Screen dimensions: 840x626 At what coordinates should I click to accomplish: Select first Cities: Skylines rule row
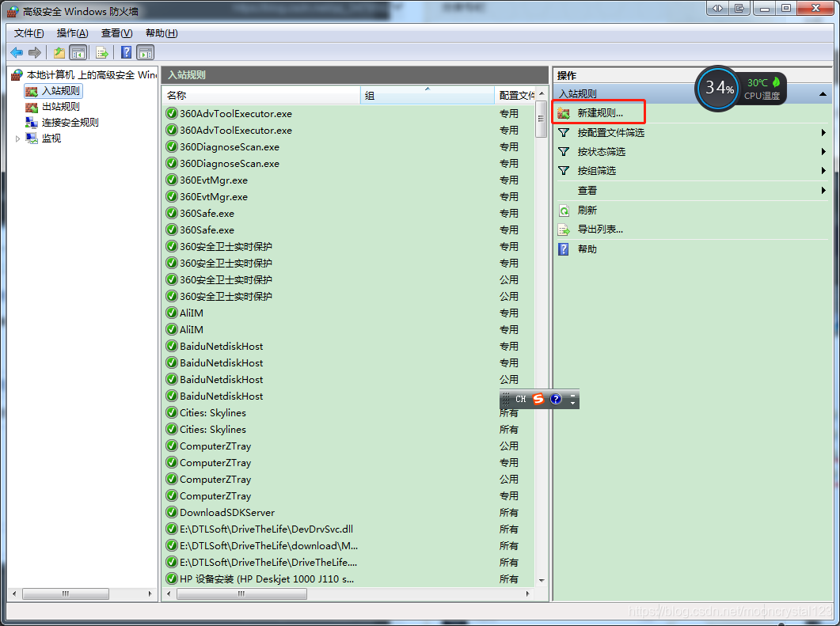pyautogui.click(x=348, y=413)
